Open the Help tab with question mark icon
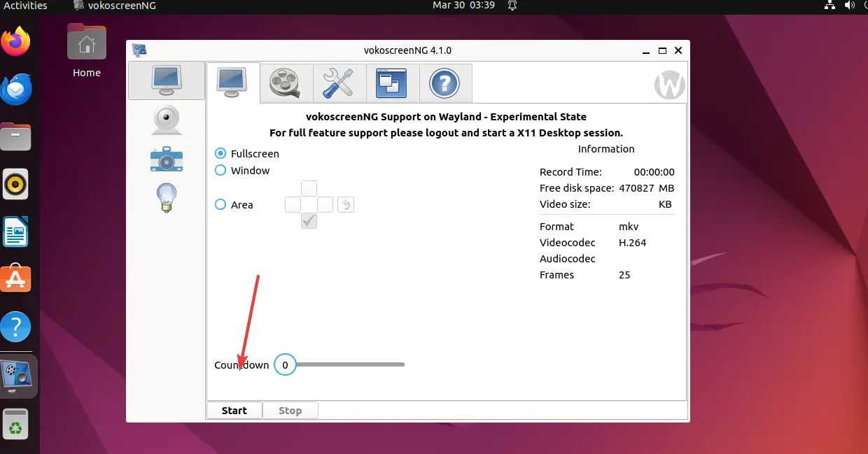 [x=445, y=83]
